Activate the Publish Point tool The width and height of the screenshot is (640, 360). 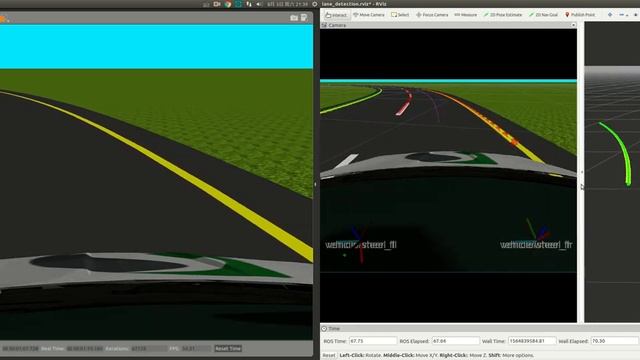580,15
